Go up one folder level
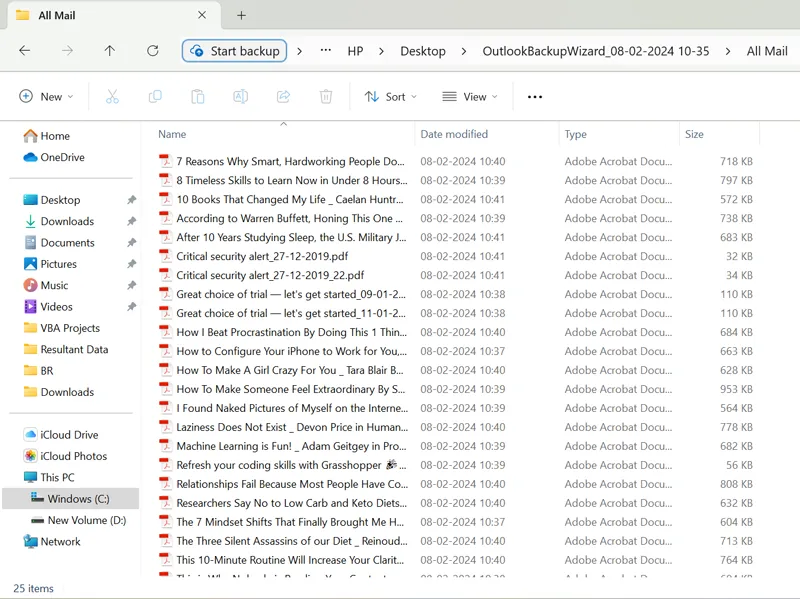800x599 pixels. 109,51
